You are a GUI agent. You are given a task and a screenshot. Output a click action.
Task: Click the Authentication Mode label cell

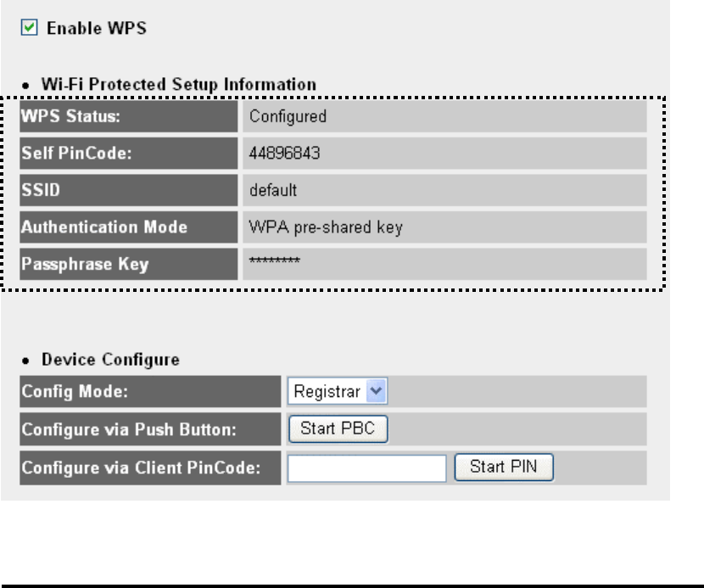[x=128, y=227]
